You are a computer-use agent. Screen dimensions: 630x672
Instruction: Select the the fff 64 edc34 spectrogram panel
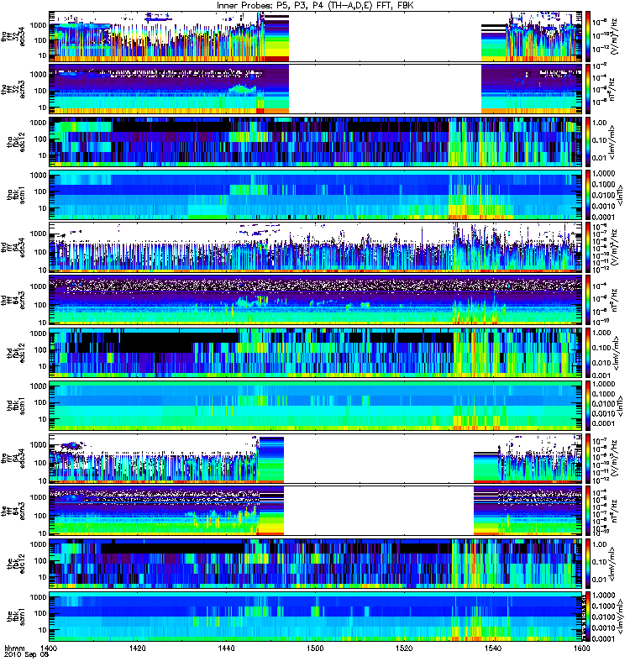pyautogui.click(x=316, y=459)
